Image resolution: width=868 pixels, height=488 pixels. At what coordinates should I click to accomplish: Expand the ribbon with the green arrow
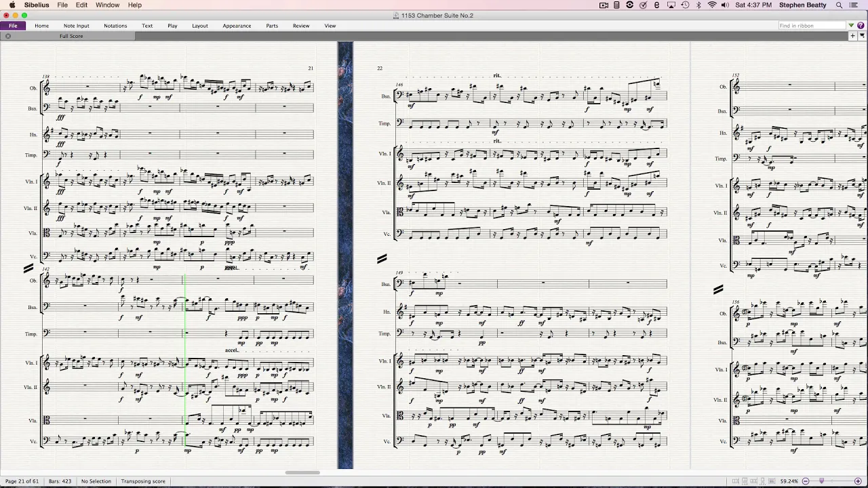(852, 26)
